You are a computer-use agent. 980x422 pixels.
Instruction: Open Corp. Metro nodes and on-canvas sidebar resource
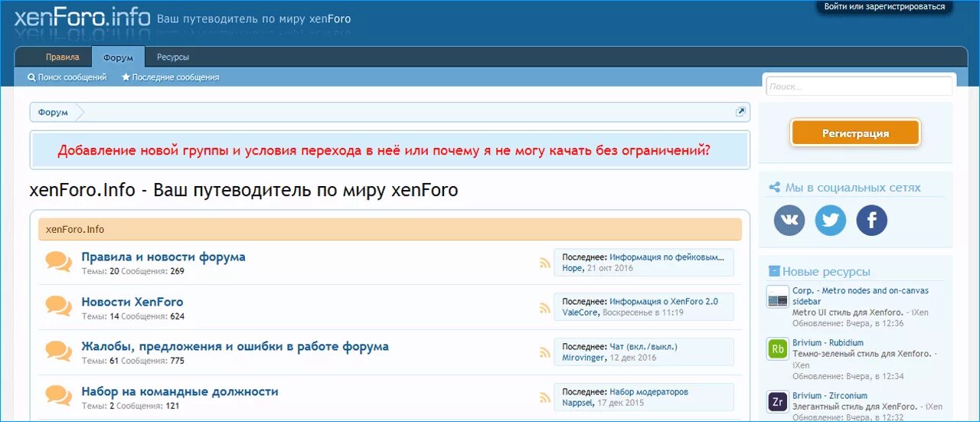[x=860, y=296]
